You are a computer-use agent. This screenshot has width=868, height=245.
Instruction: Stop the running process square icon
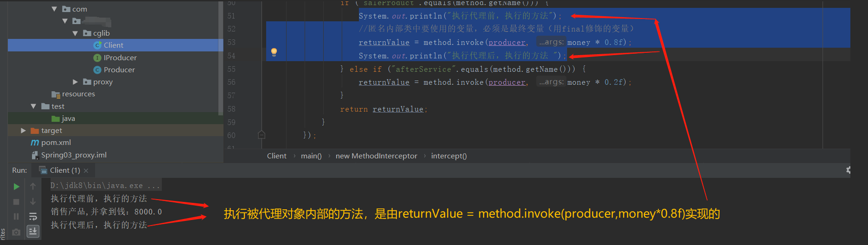coord(16,202)
